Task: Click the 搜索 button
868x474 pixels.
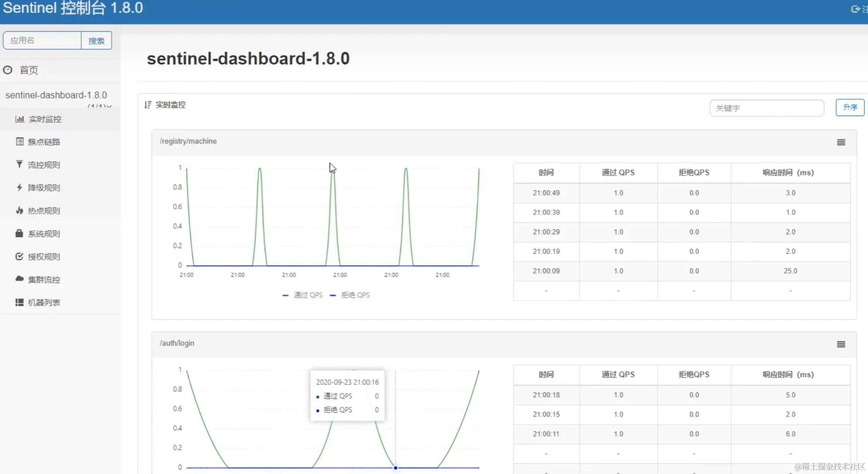Action: (x=96, y=41)
